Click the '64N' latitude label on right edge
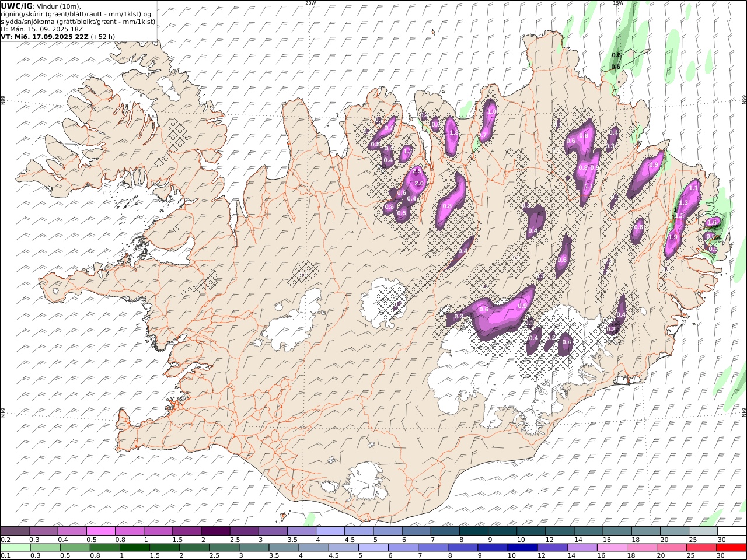The width and height of the screenshot is (747, 560). click(744, 412)
